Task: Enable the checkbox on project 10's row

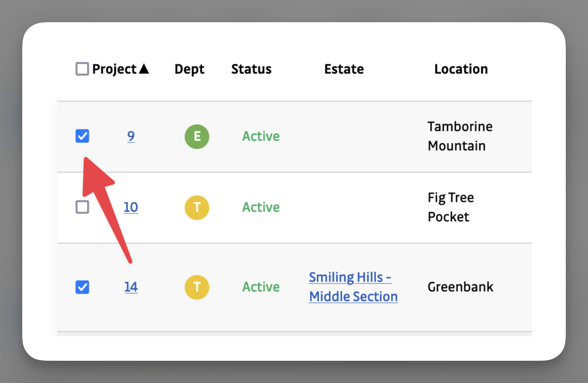Action: (82, 207)
